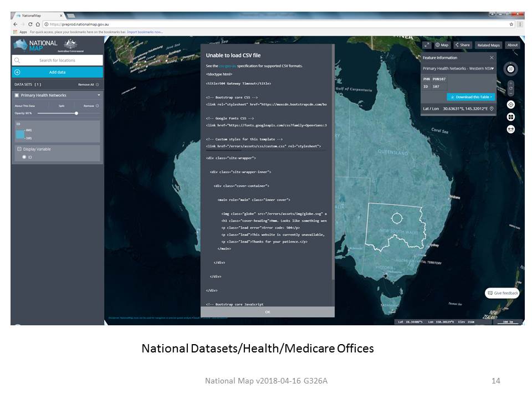
Task: Collapse the Primary Health Networks dataset panel
Action: coord(99,95)
